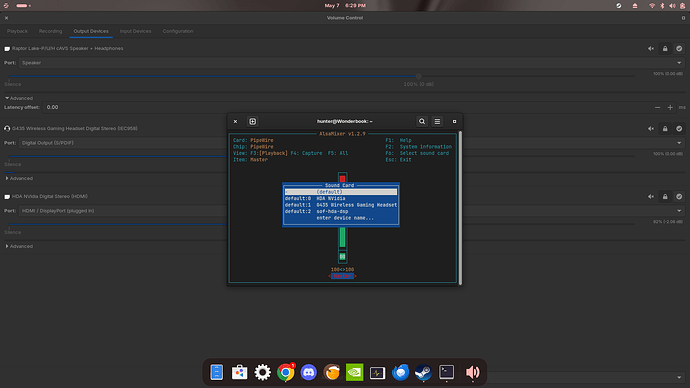Choose HDA NVidia in Sound Card list
This screenshot has height=388, width=690.
click(341, 198)
